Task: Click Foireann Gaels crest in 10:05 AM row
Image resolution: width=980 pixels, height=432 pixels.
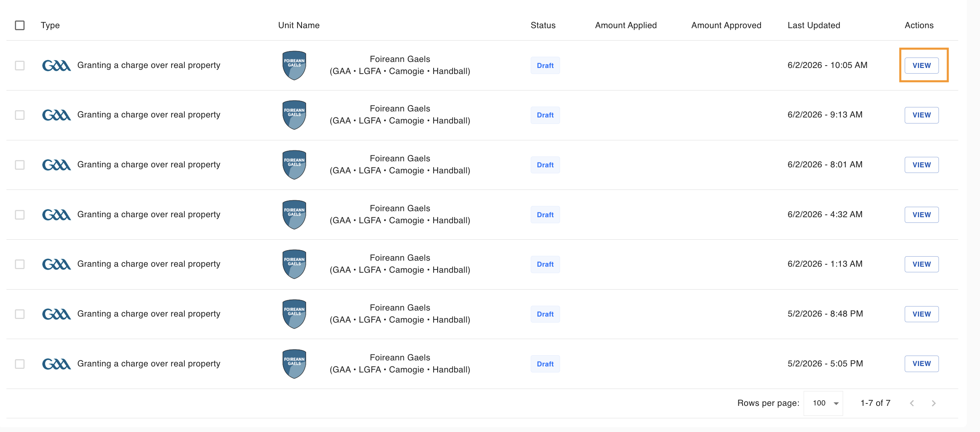Action: tap(294, 65)
